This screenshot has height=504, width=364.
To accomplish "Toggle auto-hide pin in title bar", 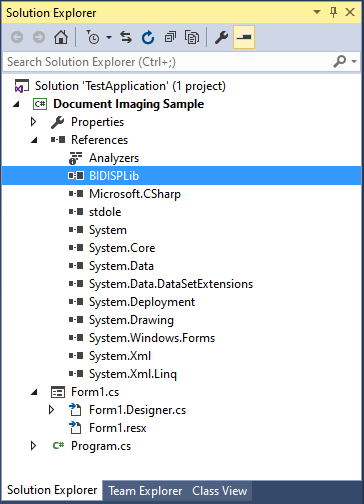I will tap(333, 13).
